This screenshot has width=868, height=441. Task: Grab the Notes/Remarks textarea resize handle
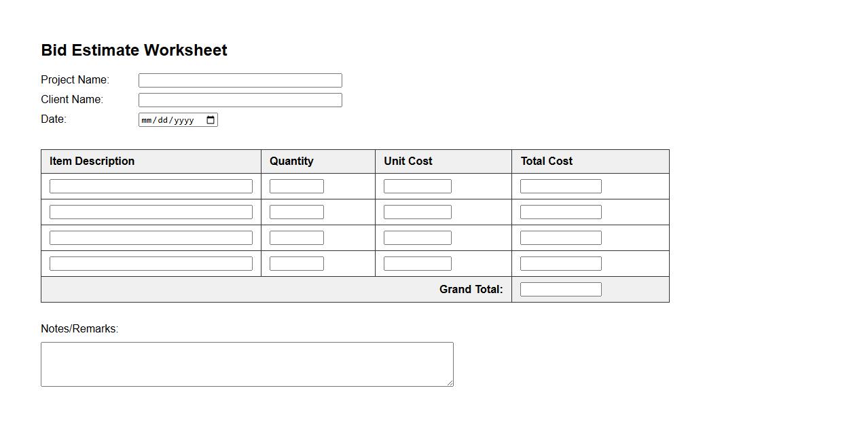click(x=450, y=383)
